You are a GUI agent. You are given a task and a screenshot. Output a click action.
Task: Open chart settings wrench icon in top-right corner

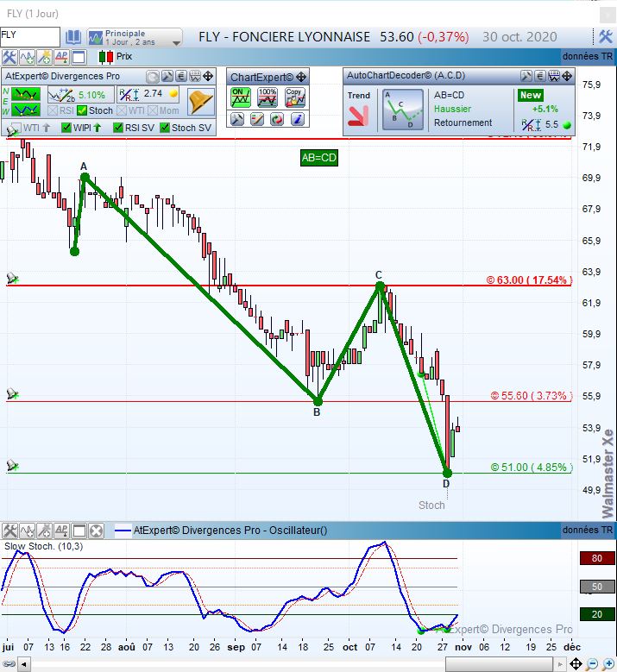coord(606,37)
